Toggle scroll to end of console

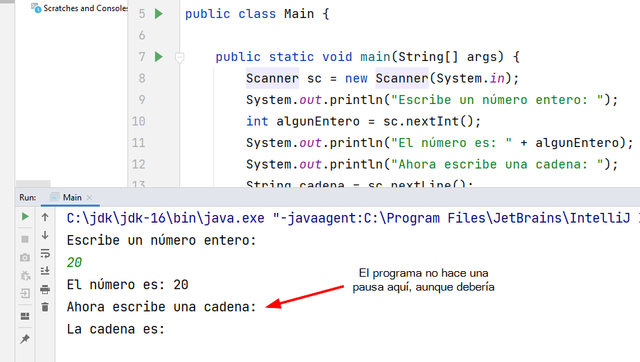click(45, 271)
